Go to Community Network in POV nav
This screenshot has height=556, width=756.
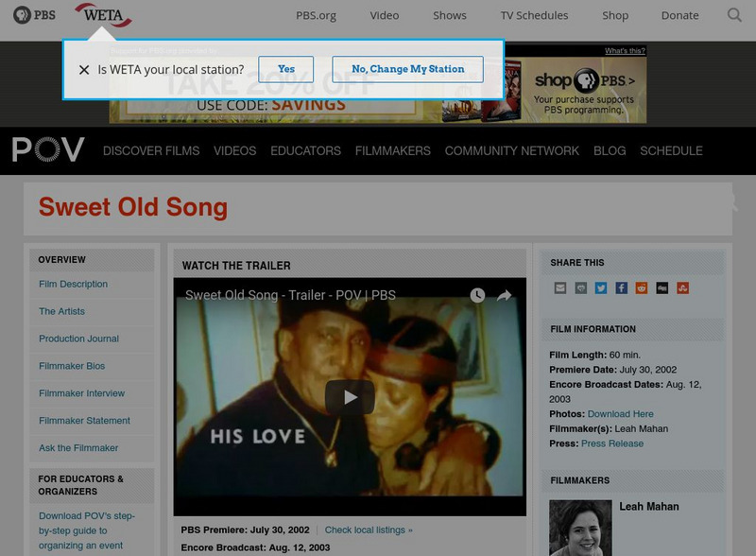(512, 151)
